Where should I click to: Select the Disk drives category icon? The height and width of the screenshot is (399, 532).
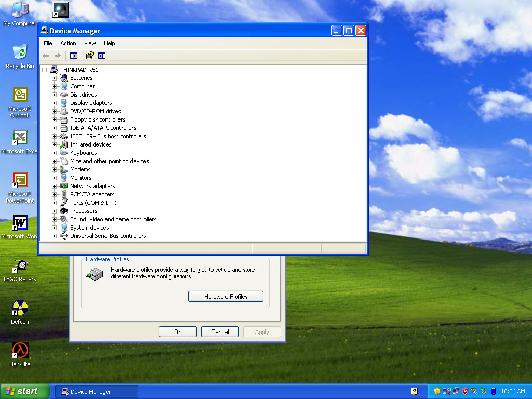64,95
